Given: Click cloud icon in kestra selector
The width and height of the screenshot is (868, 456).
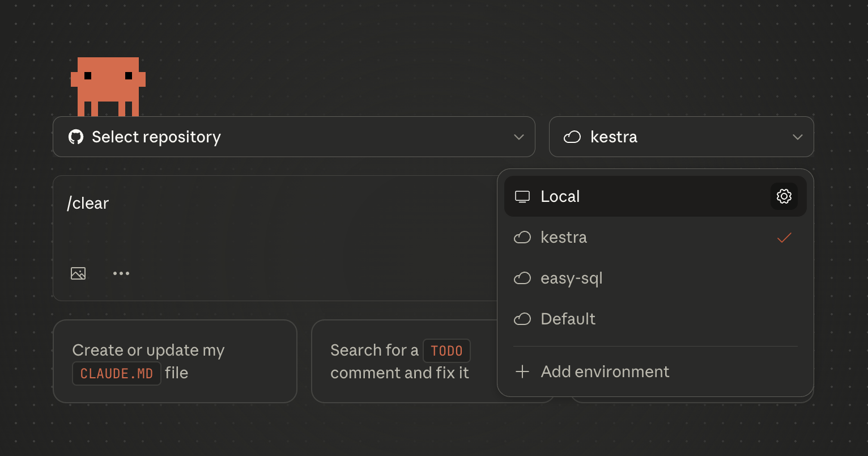Looking at the screenshot, I should (572, 137).
